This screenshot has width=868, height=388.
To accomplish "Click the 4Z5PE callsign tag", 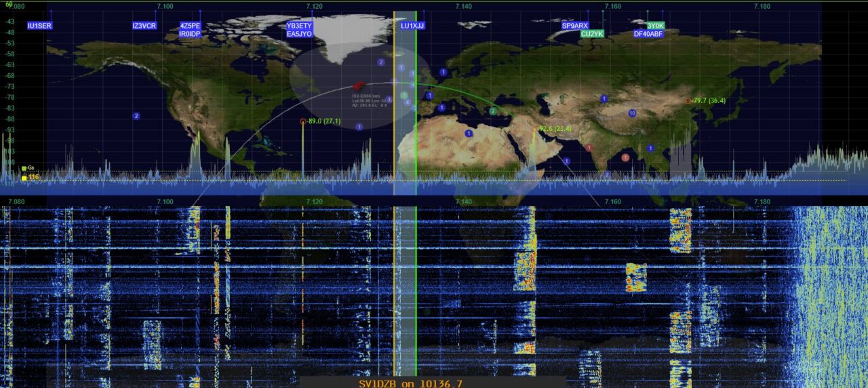I will click(190, 26).
